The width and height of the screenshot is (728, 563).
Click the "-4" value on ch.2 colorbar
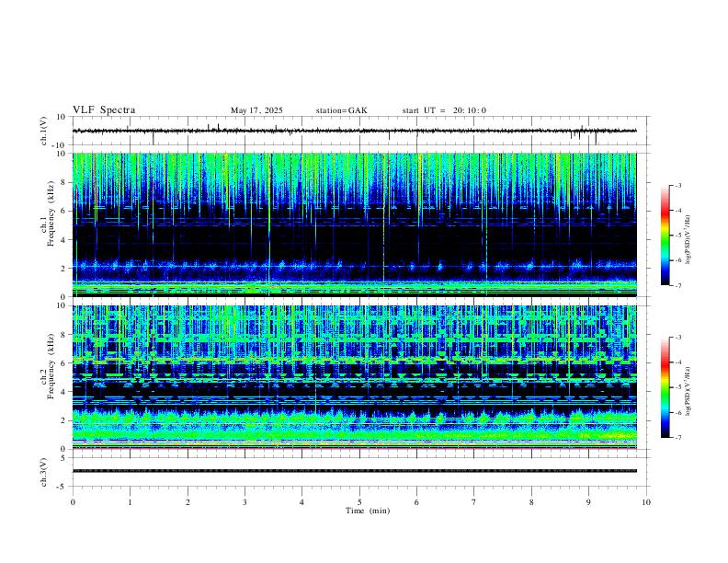(x=677, y=362)
